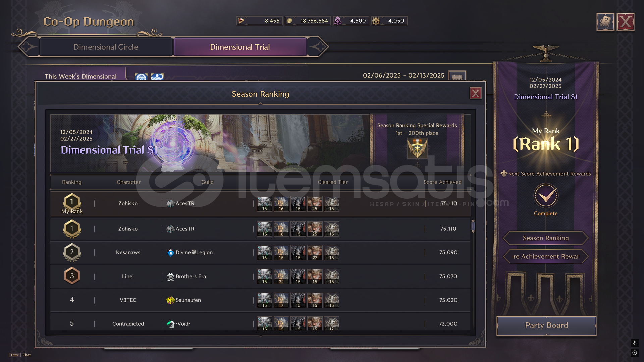Open the help question-mark icon
644x362 pixels.
[605, 22]
